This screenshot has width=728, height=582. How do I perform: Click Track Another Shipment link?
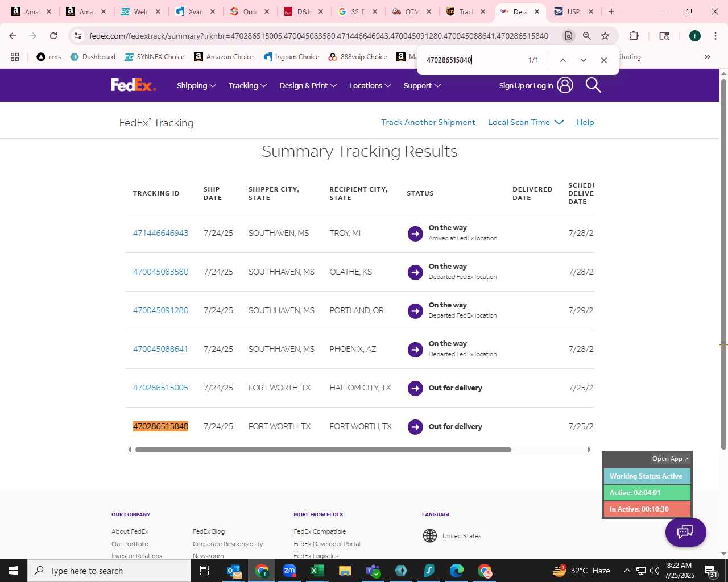(428, 122)
